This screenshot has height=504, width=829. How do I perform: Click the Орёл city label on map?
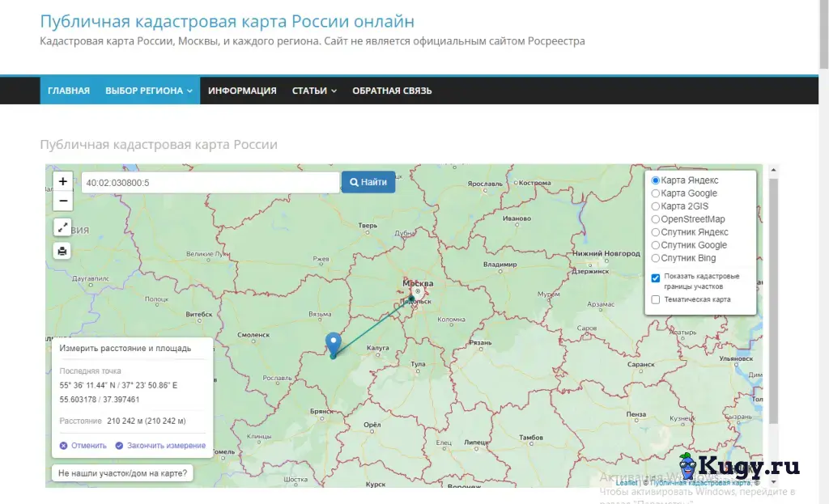pos(372,424)
